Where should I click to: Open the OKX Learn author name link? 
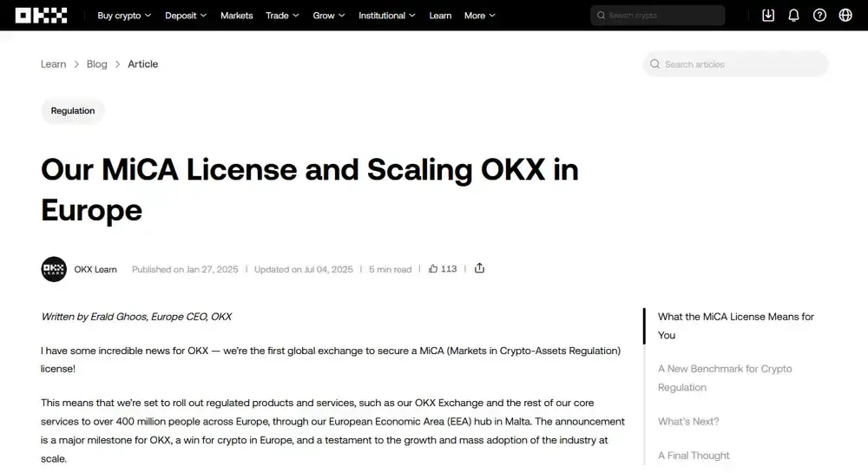coord(95,269)
